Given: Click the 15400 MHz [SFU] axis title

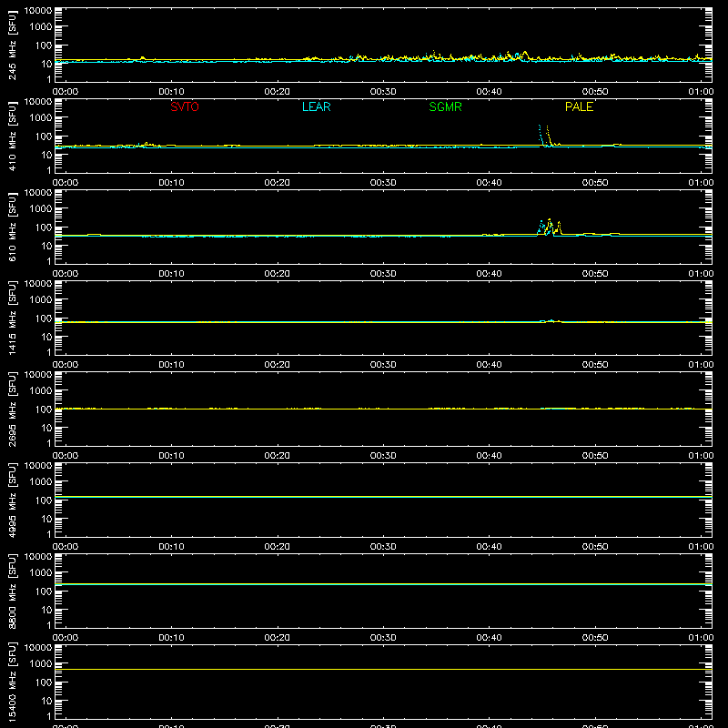Looking at the screenshot, I should click(x=12, y=682).
